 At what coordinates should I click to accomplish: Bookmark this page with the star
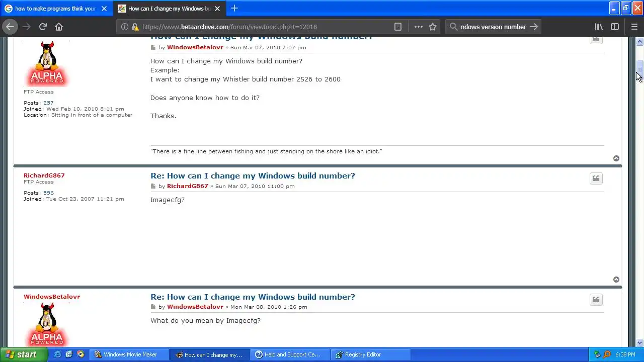pyautogui.click(x=433, y=27)
